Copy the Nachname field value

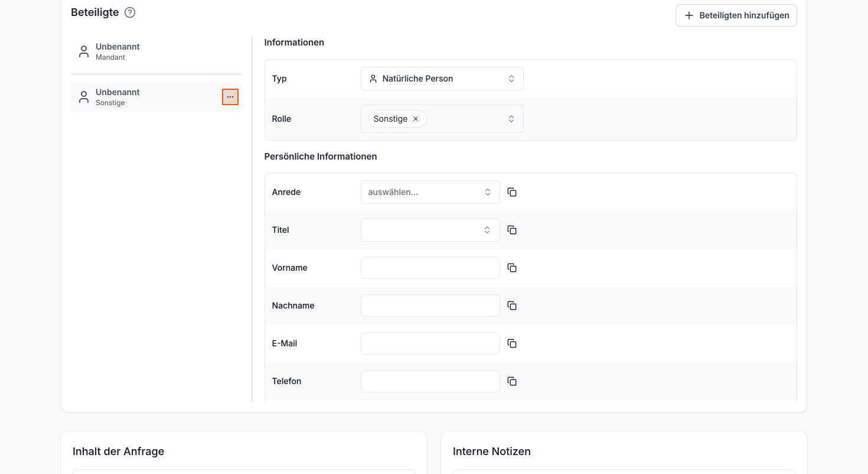click(512, 306)
